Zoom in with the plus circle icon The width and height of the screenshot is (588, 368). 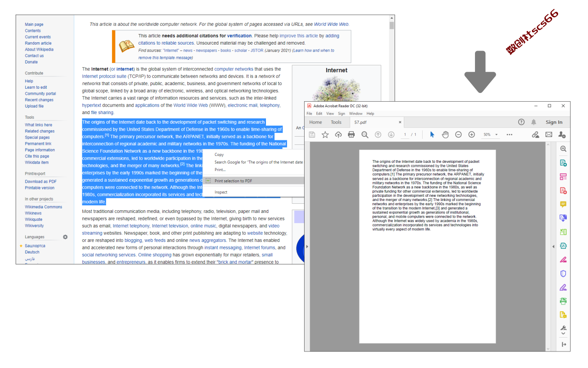tap(471, 134)
